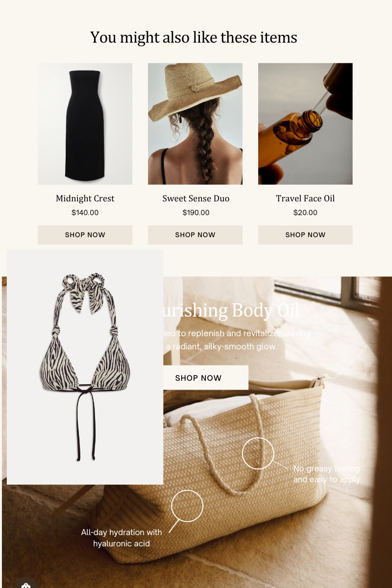This screenshot has height=588, width=392.
Task: Click 'You might also like these items' heading
Action: 194,37
